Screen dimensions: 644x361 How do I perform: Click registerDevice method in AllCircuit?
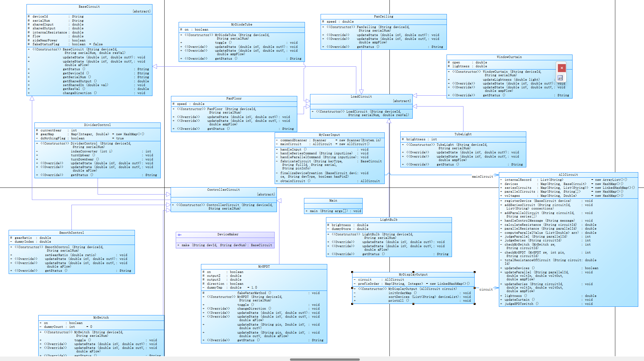546,201
